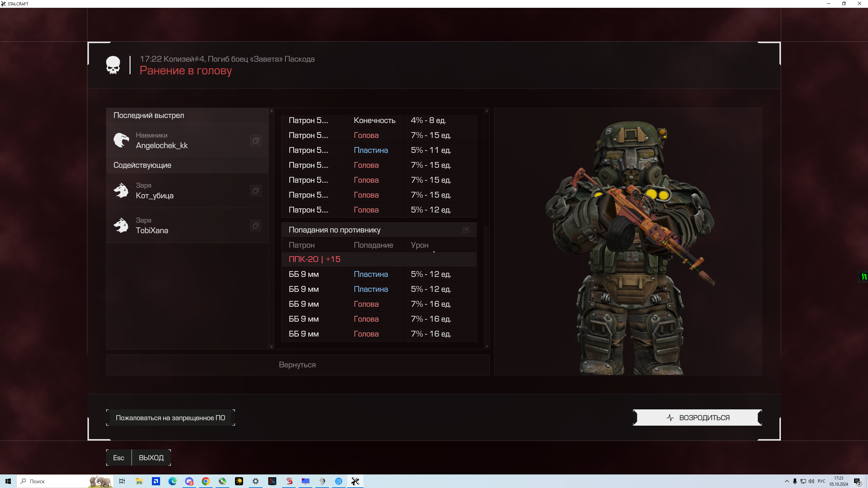This screenshot has height=488, width=868.
Task: Show hidden system tray icons
Action: pyautogui.click(x=787, y=481)
